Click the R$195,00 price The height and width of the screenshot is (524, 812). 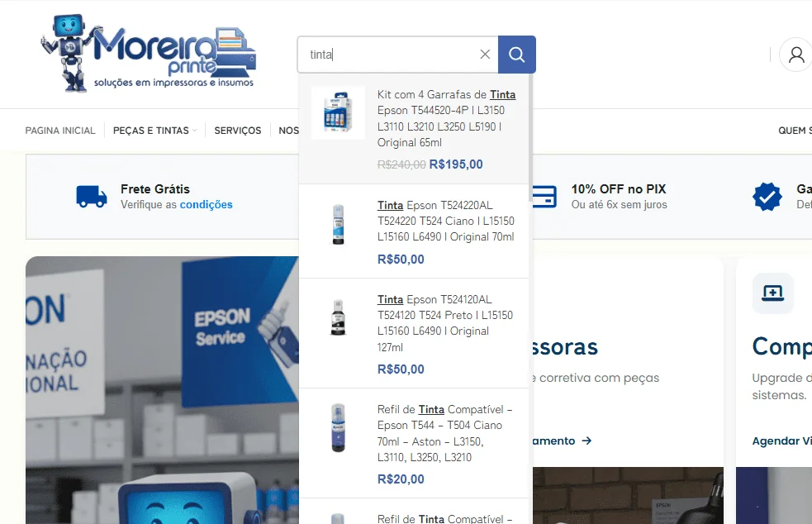coord(456,164)
